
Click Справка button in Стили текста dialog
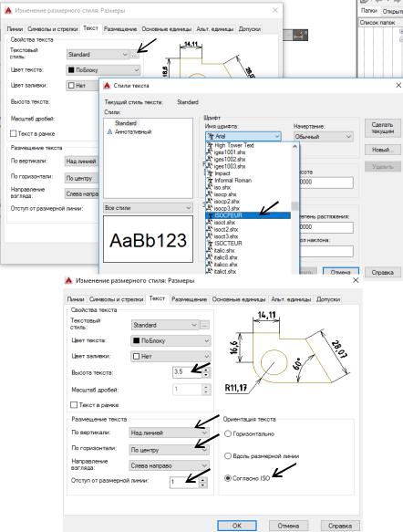(x=383, y=273)
